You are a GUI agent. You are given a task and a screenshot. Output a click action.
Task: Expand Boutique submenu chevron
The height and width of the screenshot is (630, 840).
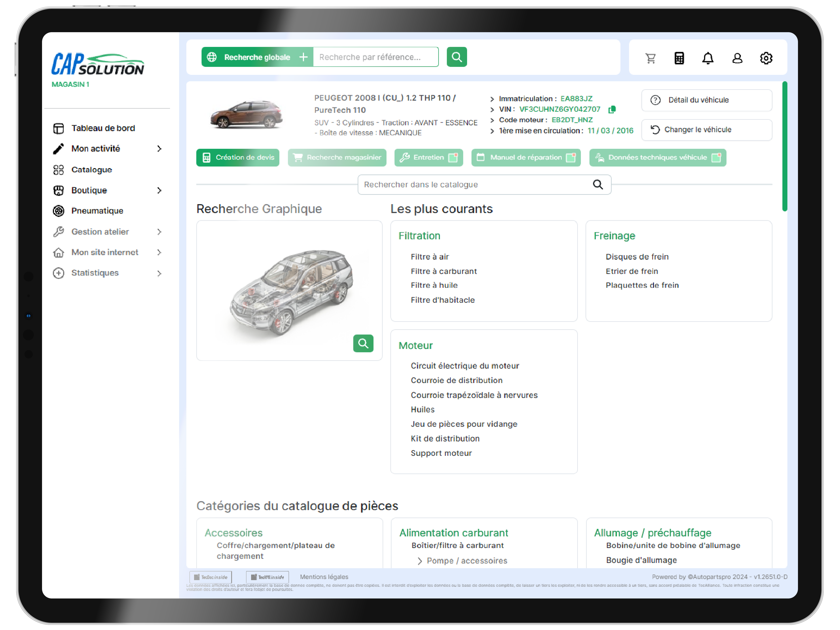[x=159, y=190]
